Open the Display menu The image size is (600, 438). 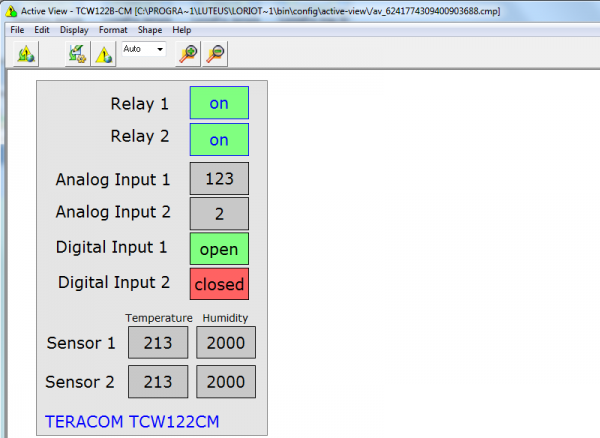74,30
